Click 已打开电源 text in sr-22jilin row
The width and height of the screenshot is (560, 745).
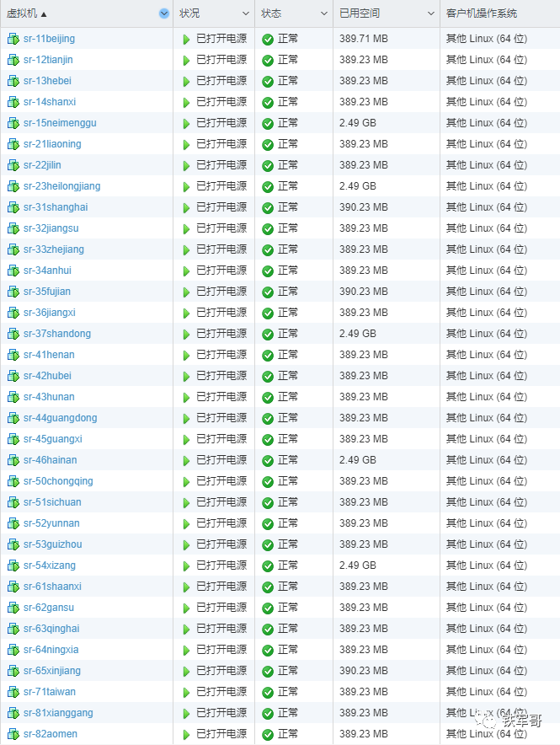click(x=221, y=165)
